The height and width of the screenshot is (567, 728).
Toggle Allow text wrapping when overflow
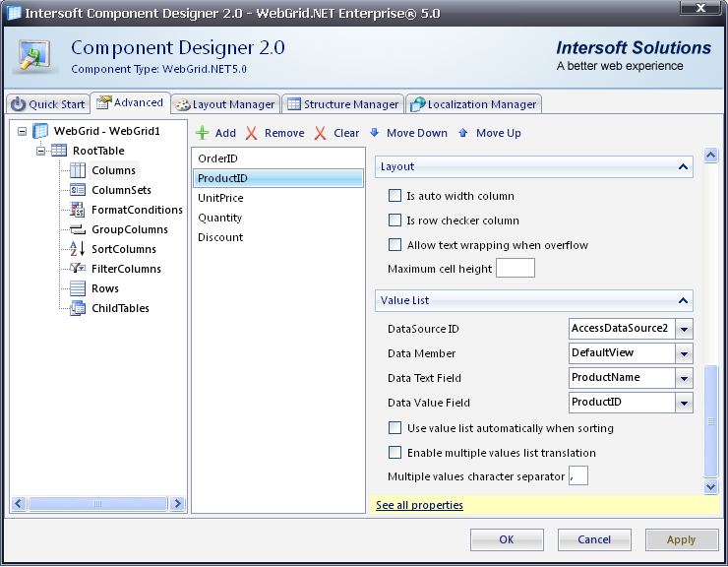(394, 244)
